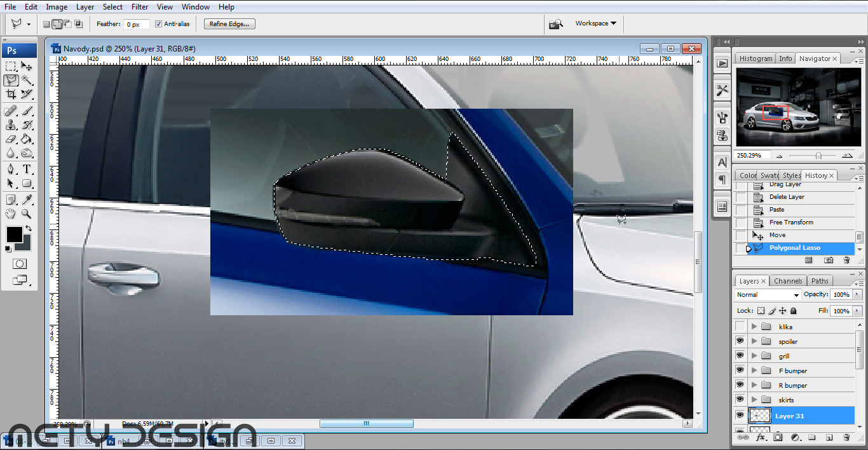Select the Move tool
The image size is (868, 450).
(x=27, y=66)
